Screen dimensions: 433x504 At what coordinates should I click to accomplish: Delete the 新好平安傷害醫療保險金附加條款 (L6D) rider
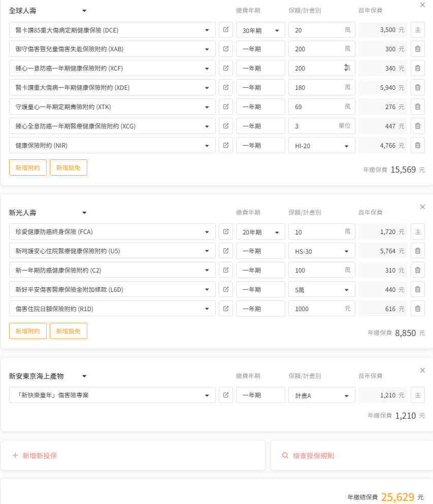click(418, 290)
